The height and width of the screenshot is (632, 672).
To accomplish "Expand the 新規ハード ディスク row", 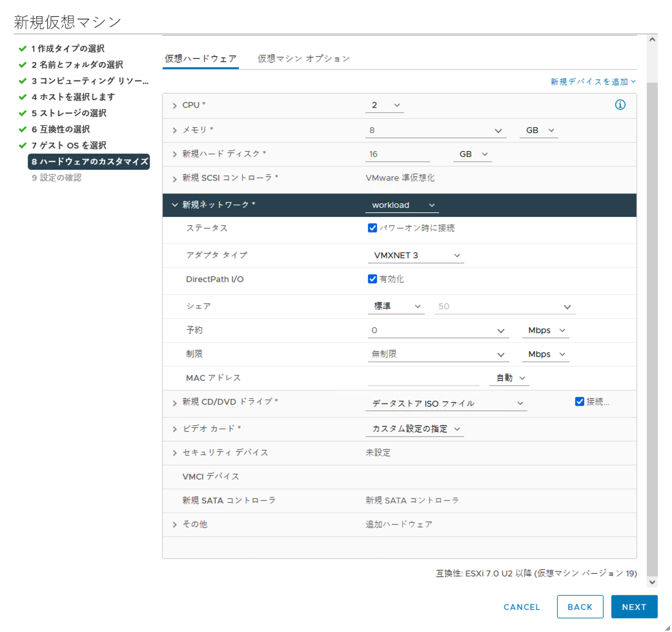I will (174, 154).
